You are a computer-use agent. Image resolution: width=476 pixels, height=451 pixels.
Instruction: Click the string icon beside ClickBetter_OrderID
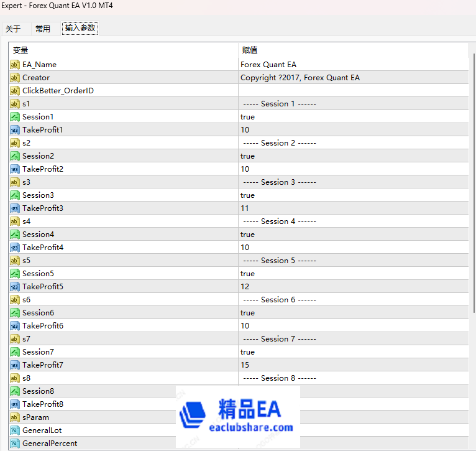click(14, 91)
